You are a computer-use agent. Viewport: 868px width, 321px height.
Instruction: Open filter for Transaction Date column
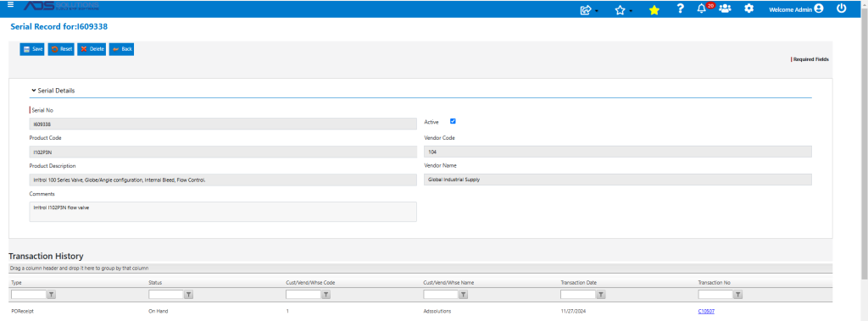pos(601,295)
